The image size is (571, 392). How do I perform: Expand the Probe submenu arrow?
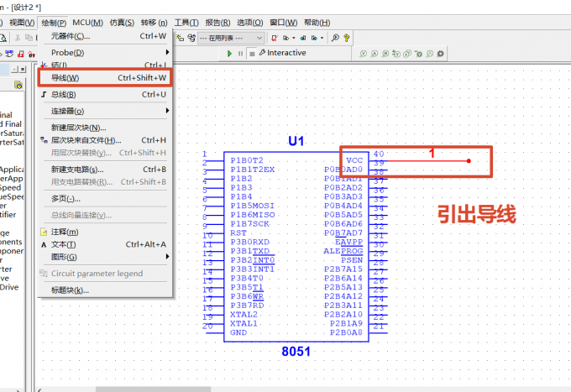[167, 52]
